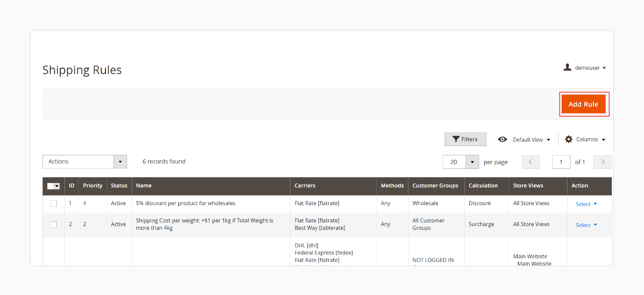Screen dimensions: 644x295
Task: Click the '5% discount per product for wholesales' name
Action: 185,203
